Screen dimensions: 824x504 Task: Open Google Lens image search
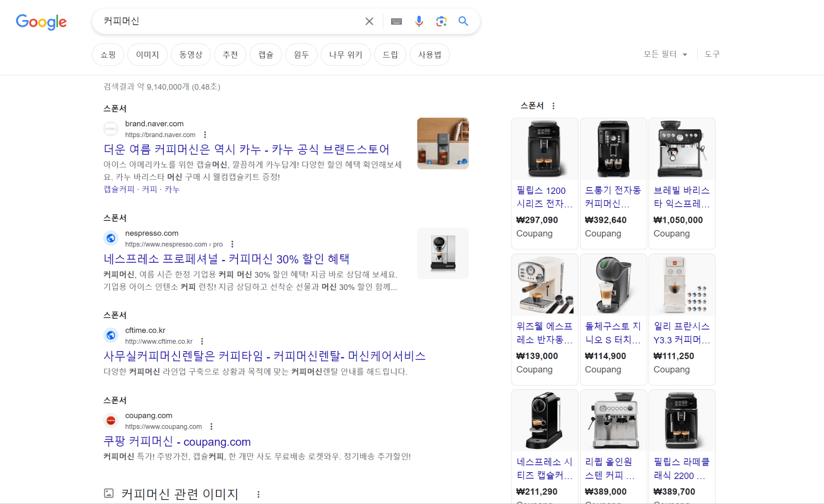441,21
